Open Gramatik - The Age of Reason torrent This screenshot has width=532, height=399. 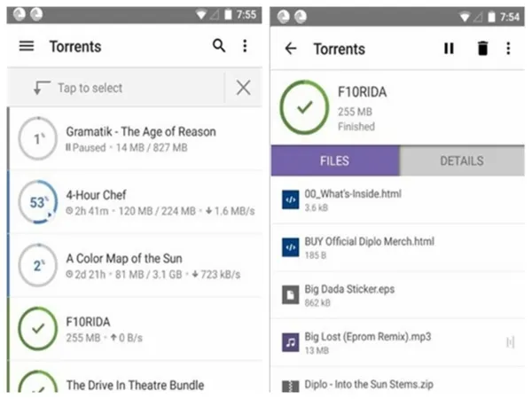[135, 138]
